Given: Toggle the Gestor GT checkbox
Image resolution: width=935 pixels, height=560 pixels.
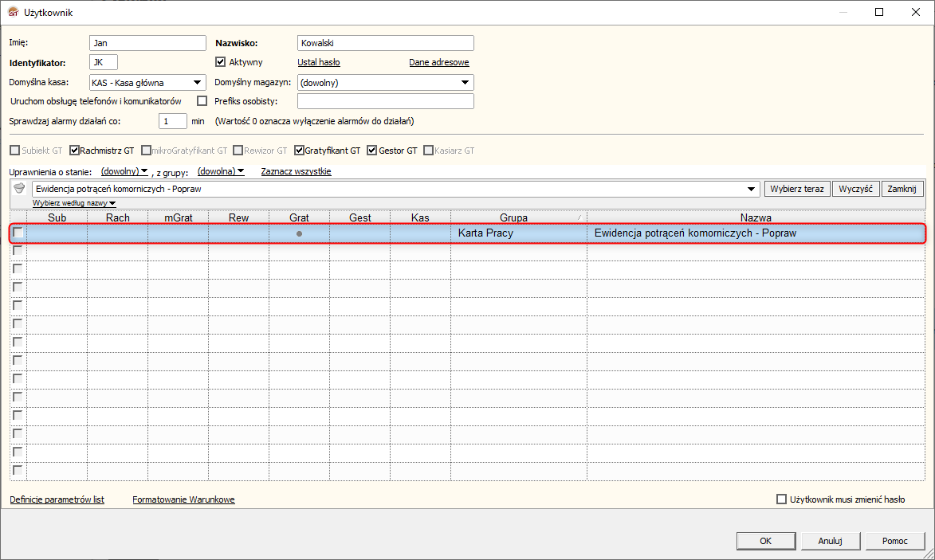Looking at the screenshot, I should (x=372, y=150).
